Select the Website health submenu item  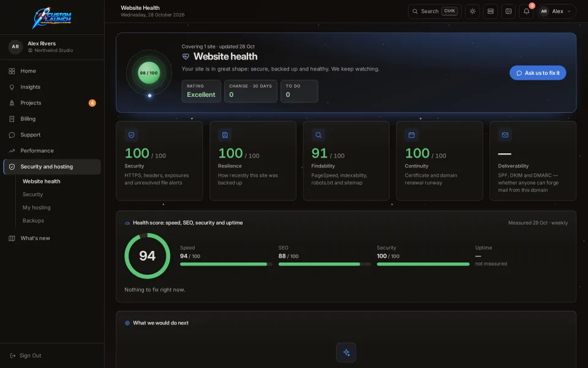[41, 182]
